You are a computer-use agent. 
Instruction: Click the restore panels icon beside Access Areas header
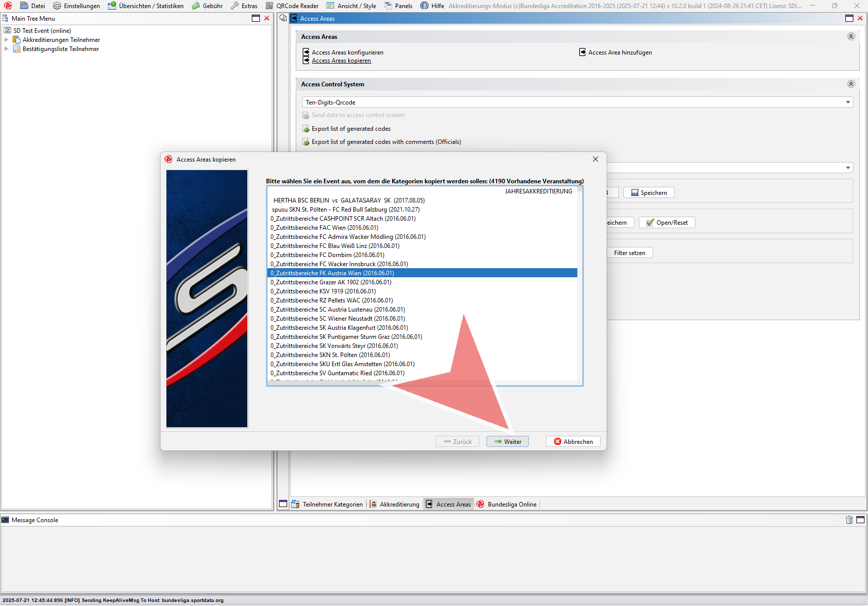[x=283, y=18]
